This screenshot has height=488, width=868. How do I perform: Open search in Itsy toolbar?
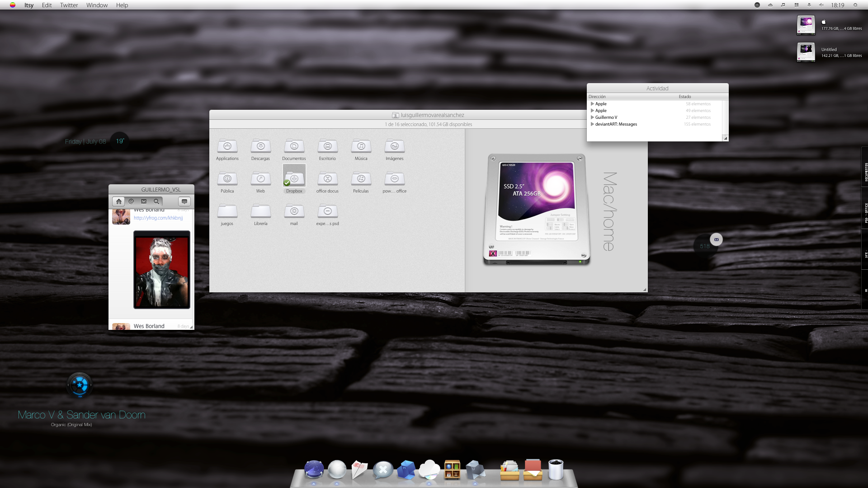(x=156, y=202)
